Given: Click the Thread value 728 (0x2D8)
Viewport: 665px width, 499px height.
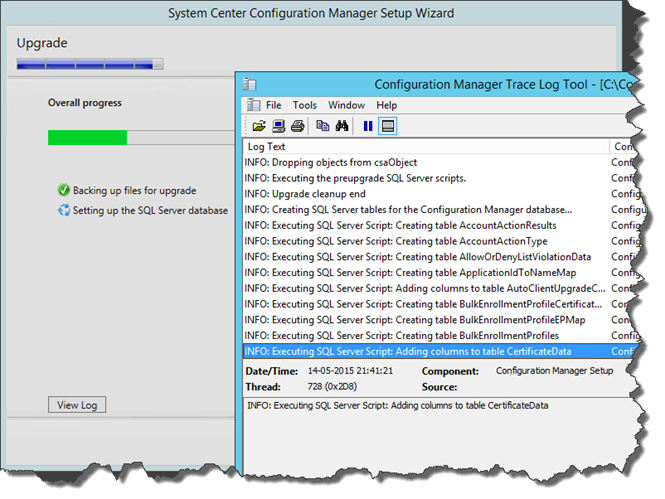Looking at the screenshot, I should tap(332, 387).
